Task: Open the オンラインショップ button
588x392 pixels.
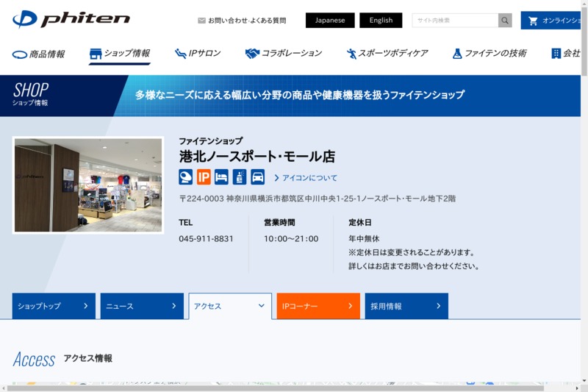Action: pos(551,21)
